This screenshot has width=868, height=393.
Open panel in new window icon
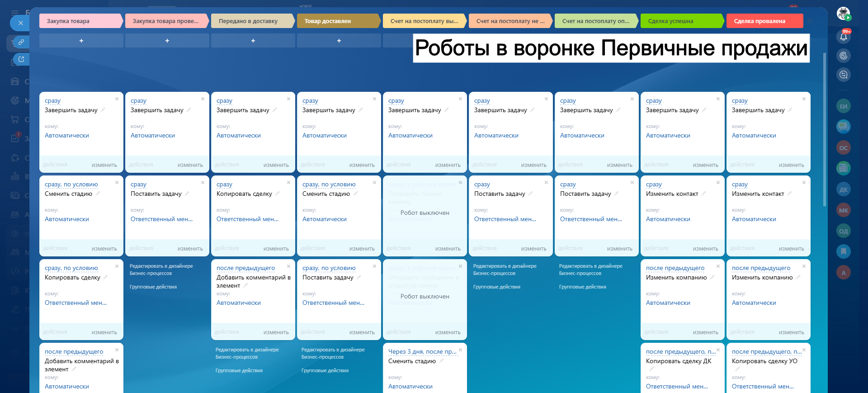click(x=21, y=59)
